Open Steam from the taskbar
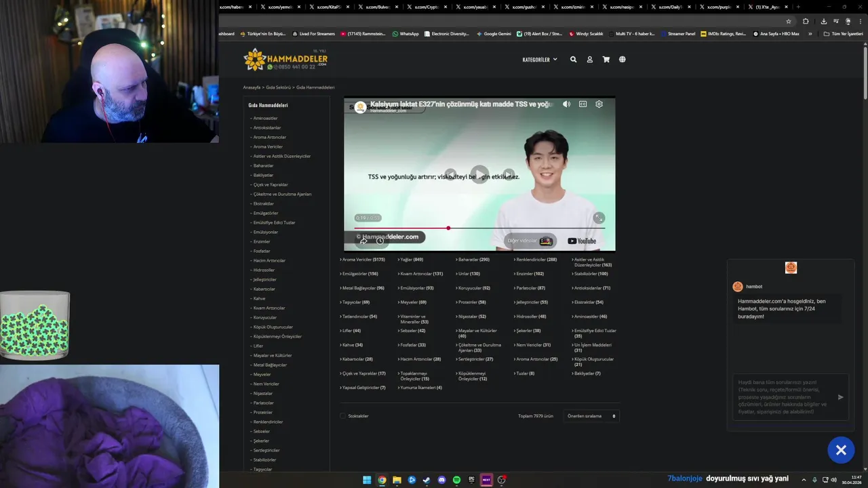This screenshot has width=868, height=488. [427, 480]
